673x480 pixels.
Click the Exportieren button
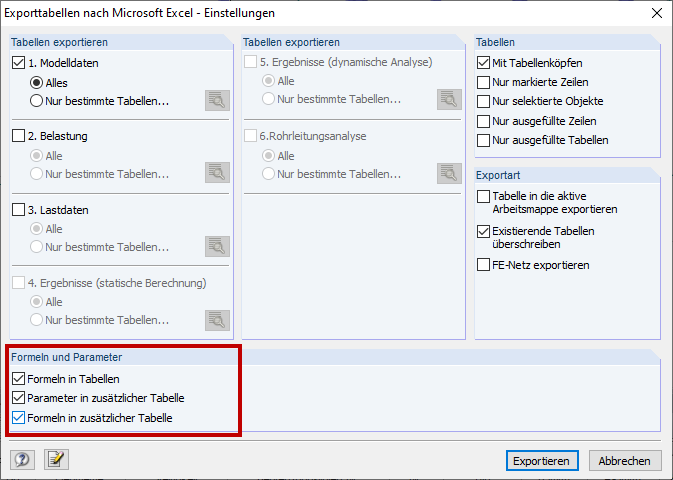pyautogui.click(x=542, y=461)
